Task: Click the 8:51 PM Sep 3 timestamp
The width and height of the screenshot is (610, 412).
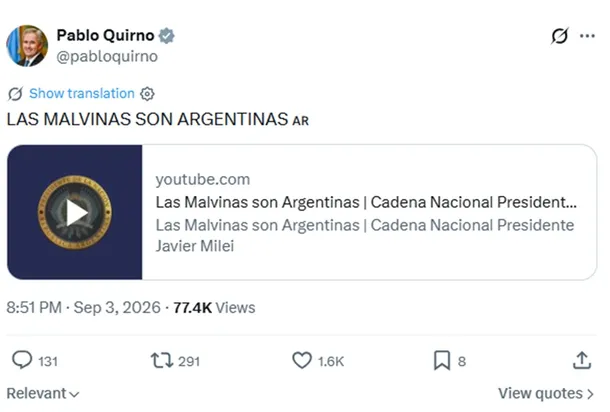Action: pos(83,307)
